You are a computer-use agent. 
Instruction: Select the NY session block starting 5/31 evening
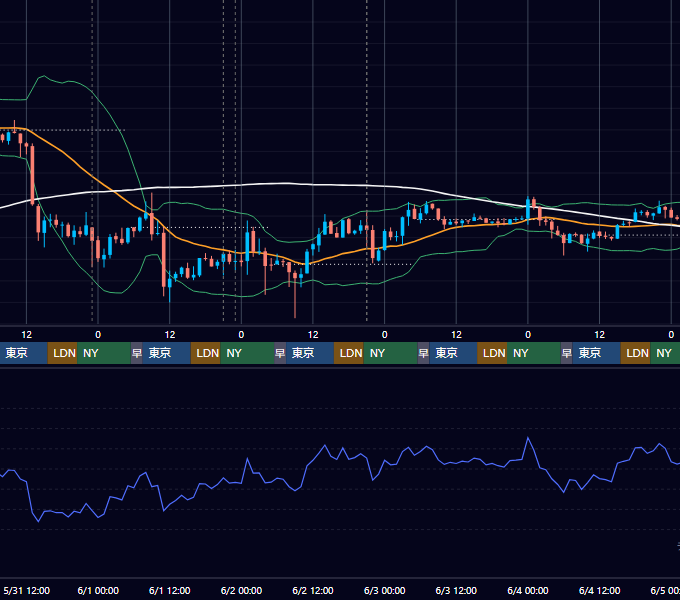pos(104,353)
